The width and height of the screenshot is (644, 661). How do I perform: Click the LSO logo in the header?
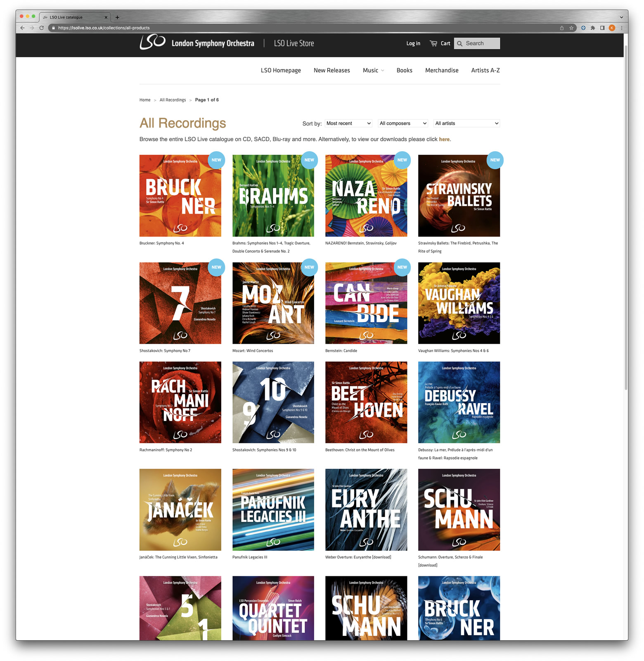point(152,42)
